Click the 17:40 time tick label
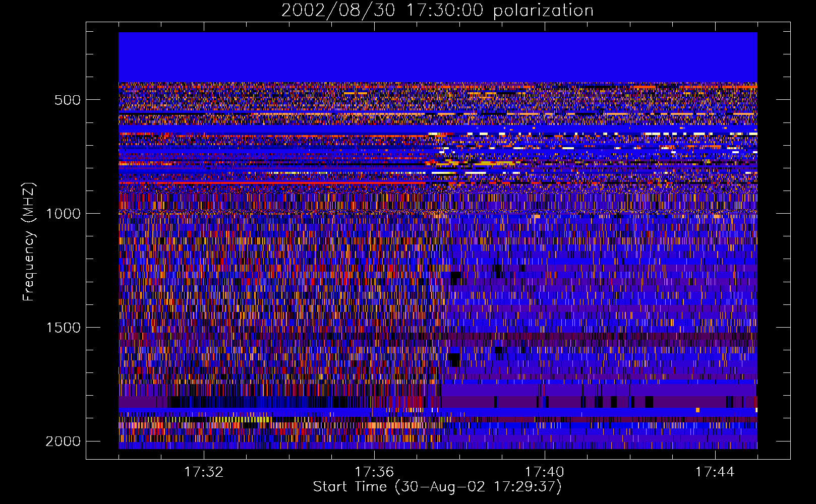The width and height of the screenshot is (816, 504). (x=545, y=472)
